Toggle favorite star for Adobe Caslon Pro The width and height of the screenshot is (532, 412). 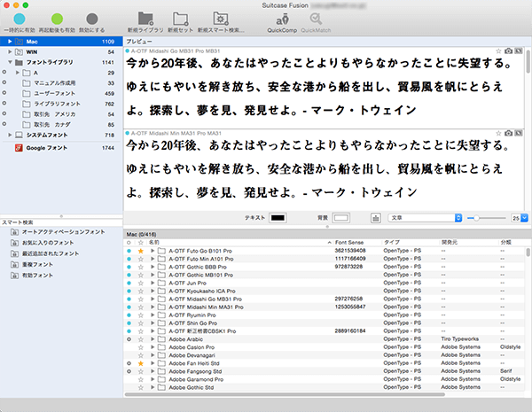click(140, 347)
